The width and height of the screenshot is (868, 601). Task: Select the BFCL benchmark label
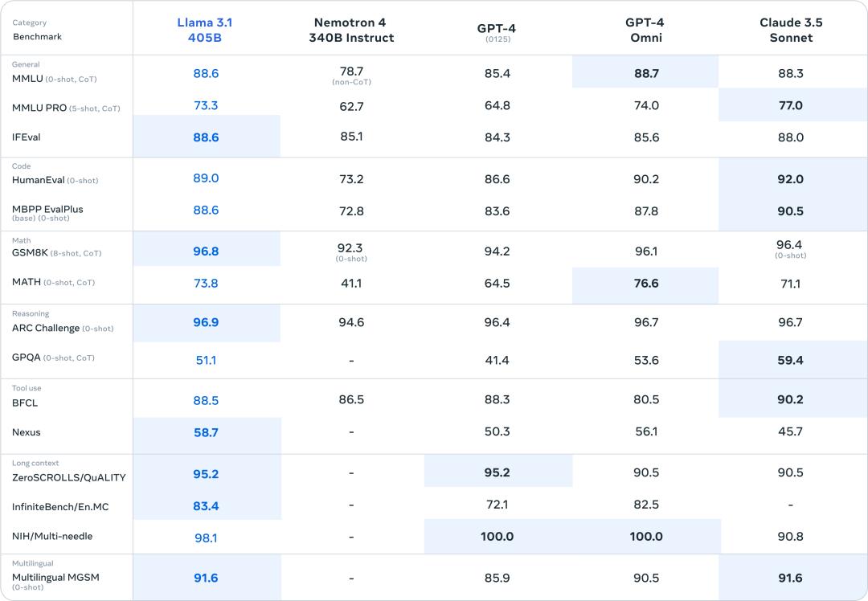pos(25,403)
